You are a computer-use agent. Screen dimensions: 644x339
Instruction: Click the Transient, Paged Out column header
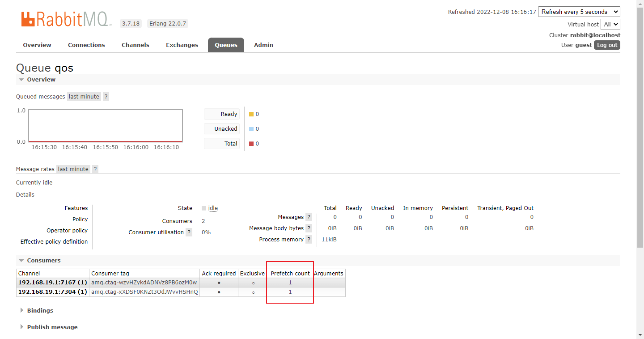click(x=505, y=208)
